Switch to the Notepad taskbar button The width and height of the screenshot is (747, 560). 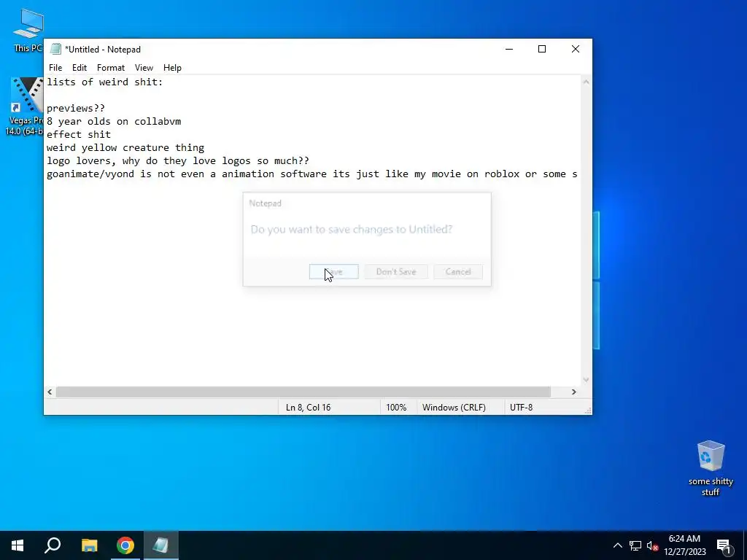coord(160,545)
